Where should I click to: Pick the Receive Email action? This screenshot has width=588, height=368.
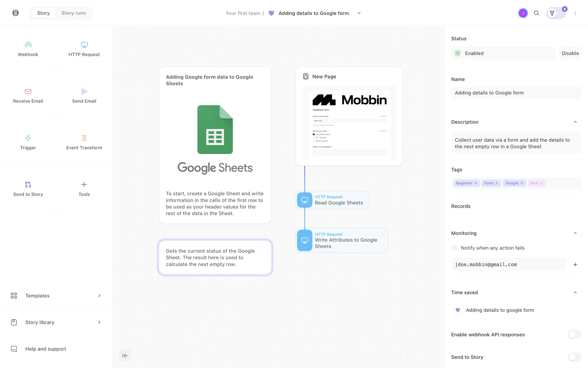coord(28,95)
